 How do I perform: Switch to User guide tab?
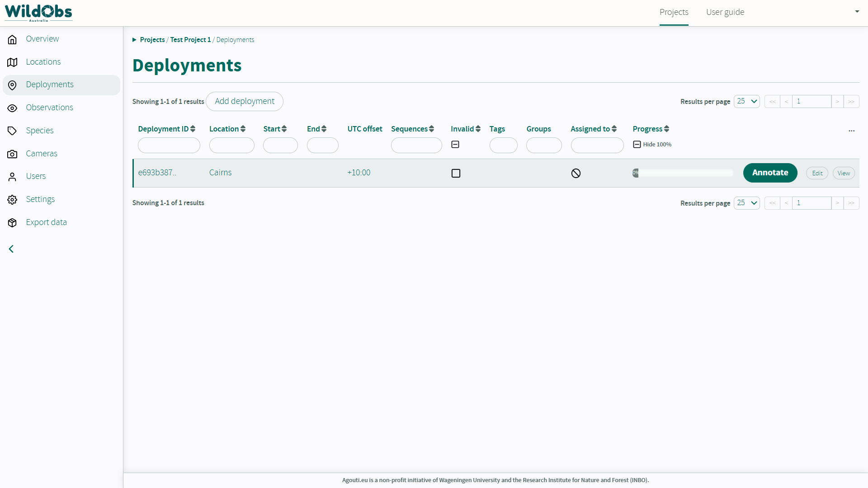pos(725,12)
